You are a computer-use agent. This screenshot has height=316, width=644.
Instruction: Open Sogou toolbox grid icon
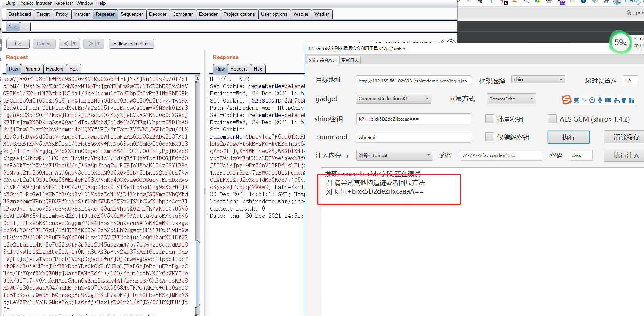[x=631, y=100]
